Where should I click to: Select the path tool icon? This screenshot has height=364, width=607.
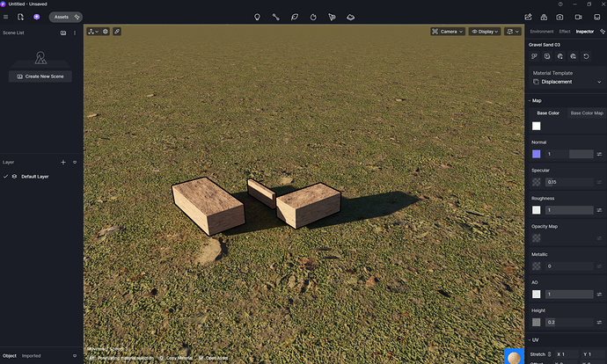click(x=275, y=17)
